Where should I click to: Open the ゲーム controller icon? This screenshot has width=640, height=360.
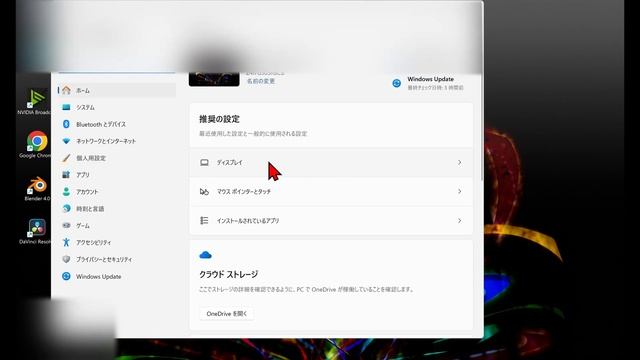(x=66, y=225)
